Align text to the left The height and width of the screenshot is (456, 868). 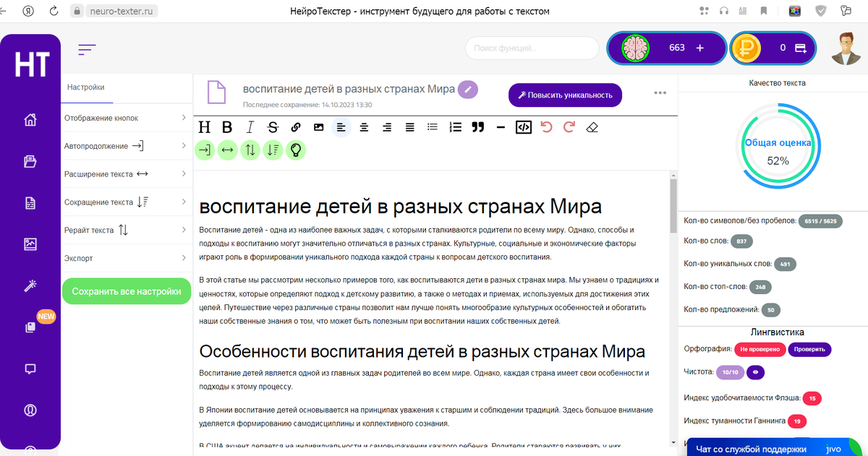(341, 127)
